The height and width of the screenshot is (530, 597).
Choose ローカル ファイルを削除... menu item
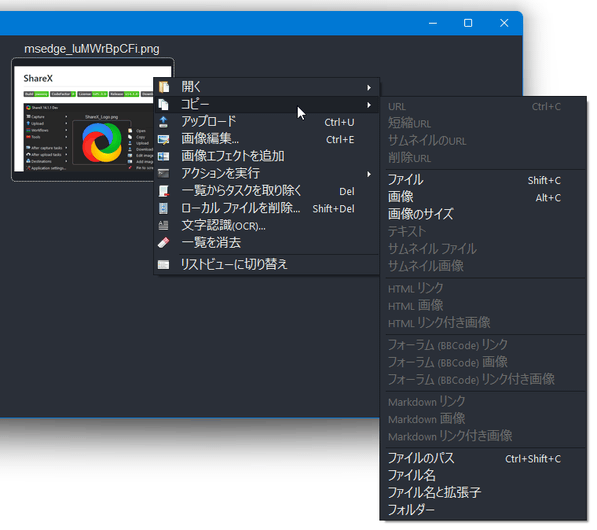pos(267,208)
